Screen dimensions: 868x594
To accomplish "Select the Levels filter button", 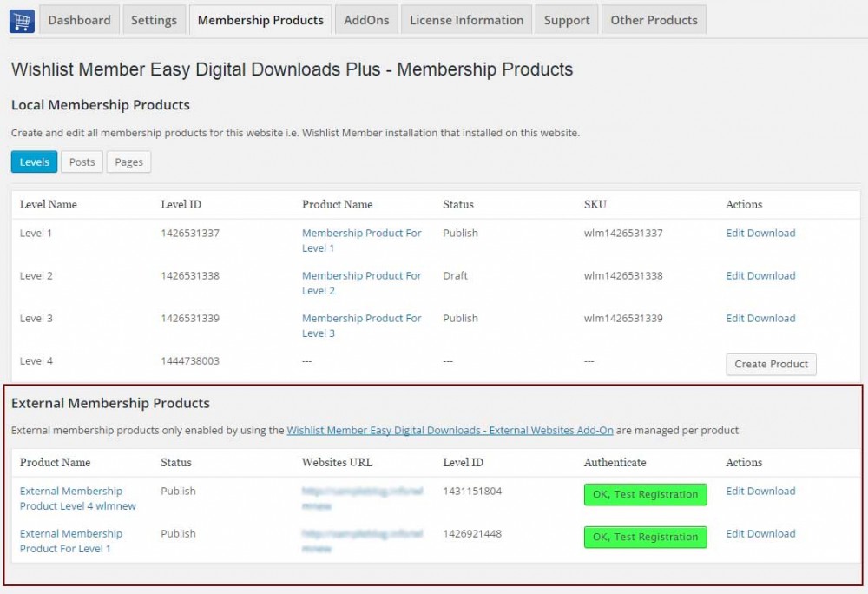I will (x=35, y=162).
